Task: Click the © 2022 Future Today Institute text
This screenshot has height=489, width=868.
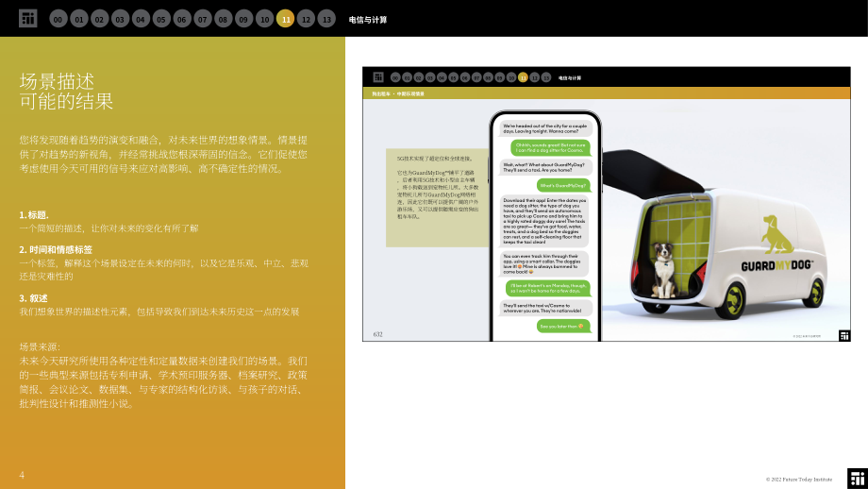Action: 799,479
